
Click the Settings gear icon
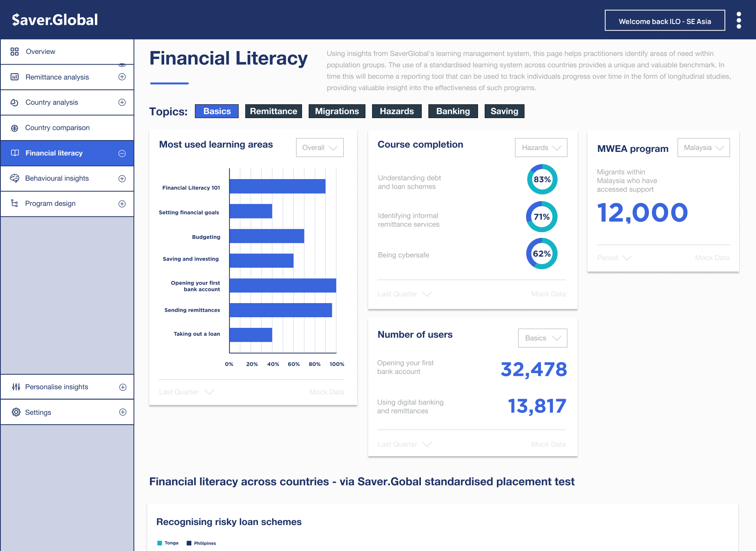[x=16, y=412]
